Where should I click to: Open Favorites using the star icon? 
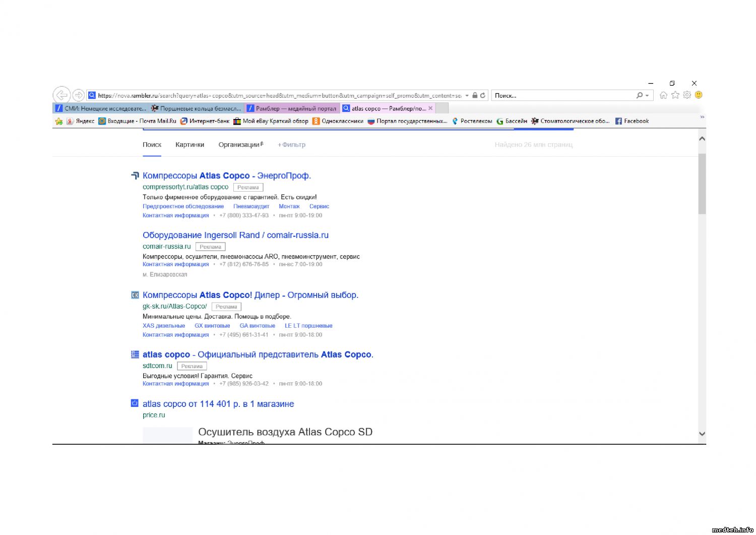click(x=675, y=95)
